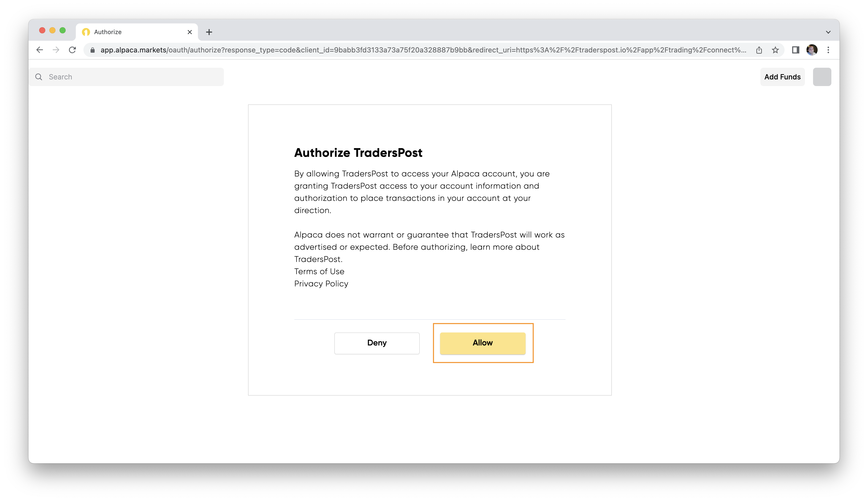This screenshot has height=501, width=868.
Task: Maximize the window with green button
Action: (63, 31)
